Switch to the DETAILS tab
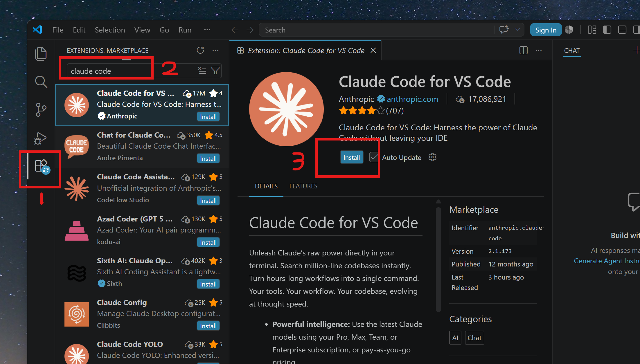 [x=266, y=186]
